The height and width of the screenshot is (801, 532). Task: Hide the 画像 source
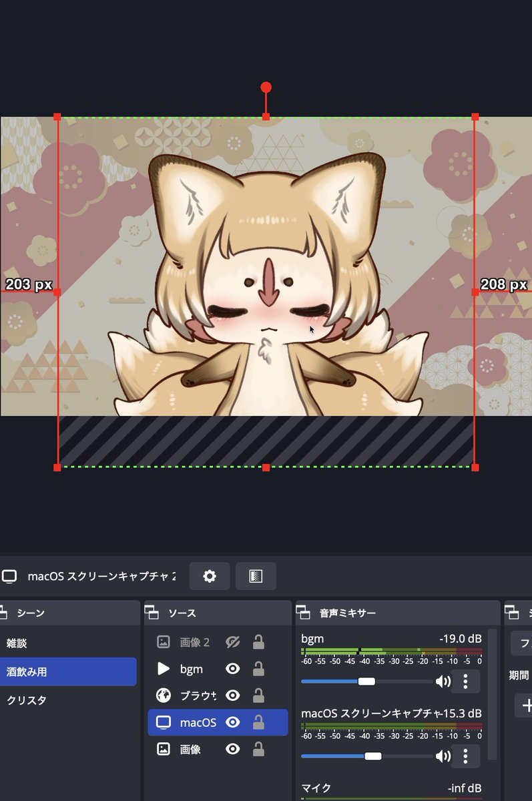coord(232,749)
